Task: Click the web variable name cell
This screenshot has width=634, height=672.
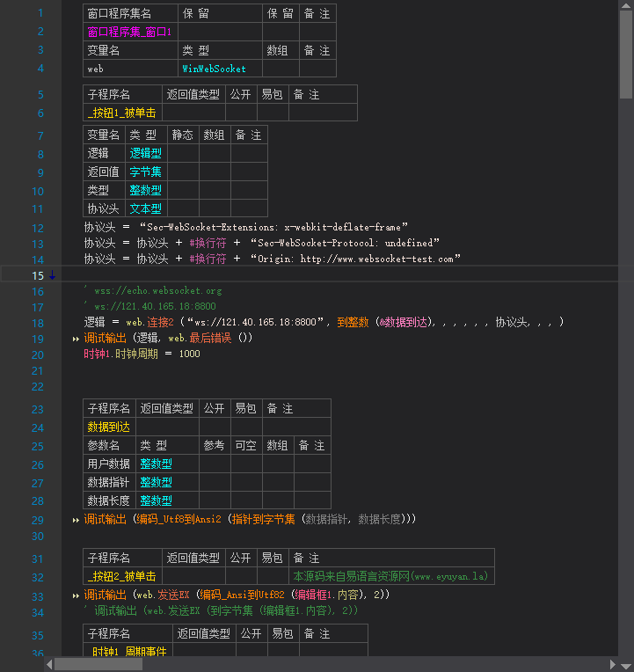Action: (x=130, y=69)
